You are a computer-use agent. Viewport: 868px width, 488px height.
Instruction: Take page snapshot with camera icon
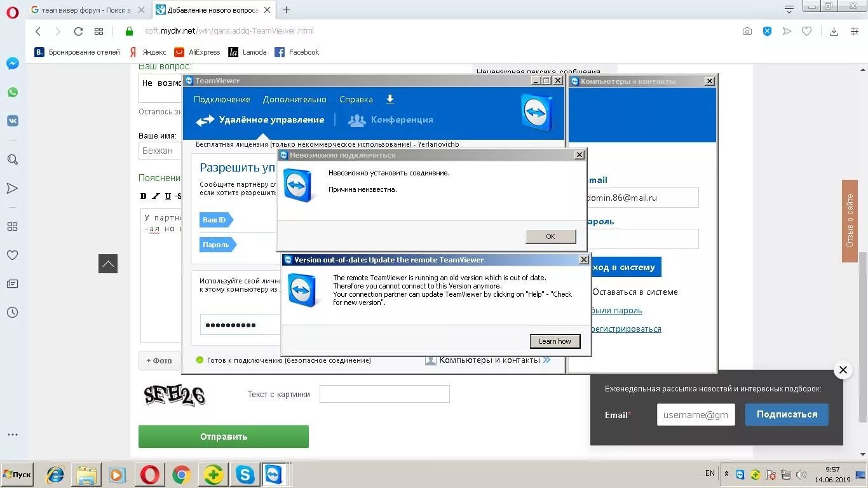[x=747, y=31]
